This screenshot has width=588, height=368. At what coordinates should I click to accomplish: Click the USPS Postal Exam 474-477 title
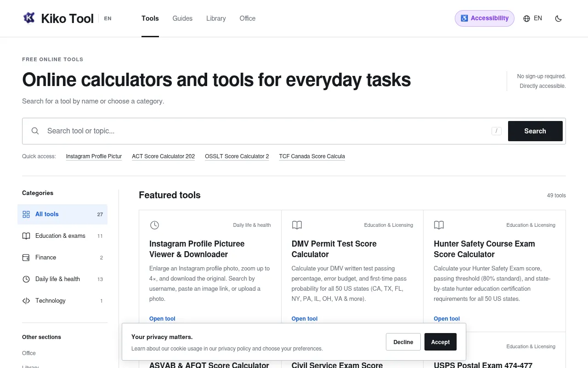point(483,365)
